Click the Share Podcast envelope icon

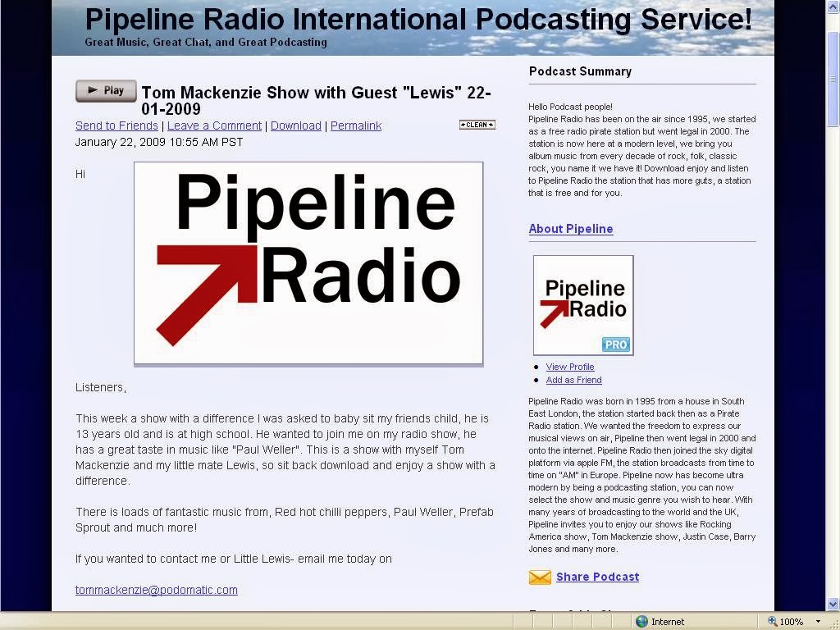pos(540,577)
